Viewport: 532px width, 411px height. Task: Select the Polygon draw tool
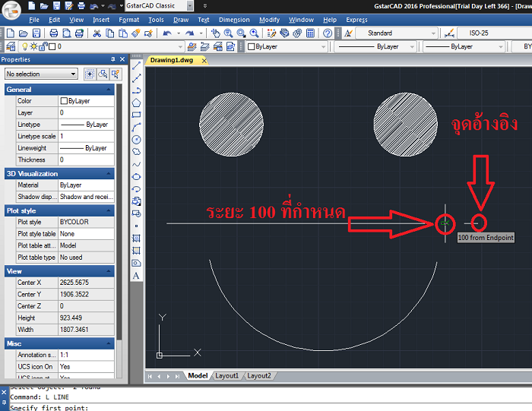136,103
